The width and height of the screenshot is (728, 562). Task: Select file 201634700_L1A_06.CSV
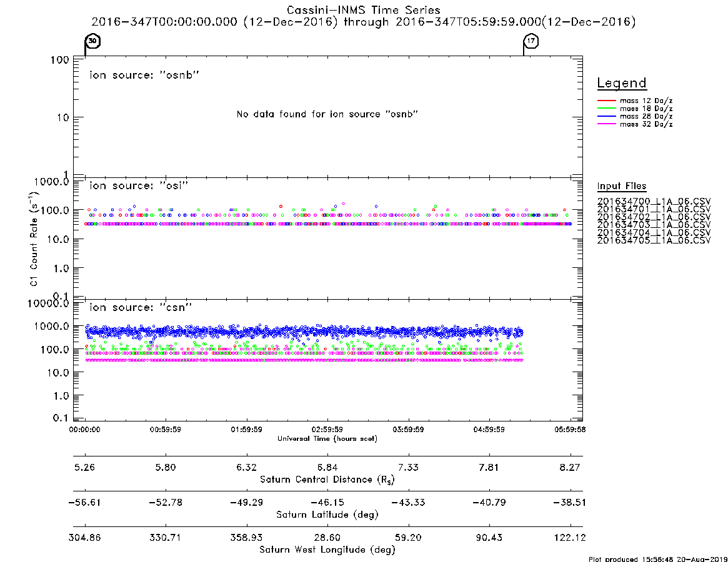coord(654,202)
